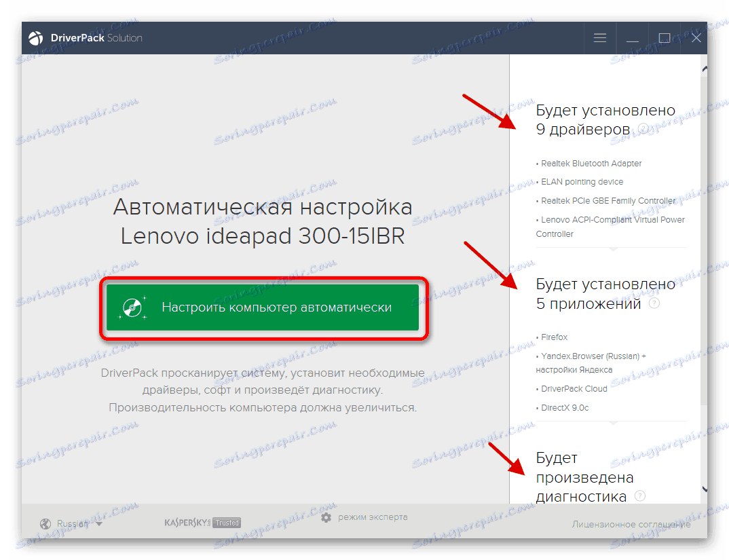
Task: Open Лицензионное соглашение
Action: click(631, 524)
